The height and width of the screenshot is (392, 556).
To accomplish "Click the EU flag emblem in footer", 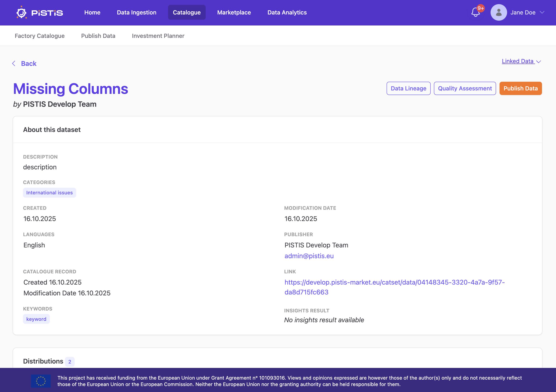I will click(x=41, y=381).
